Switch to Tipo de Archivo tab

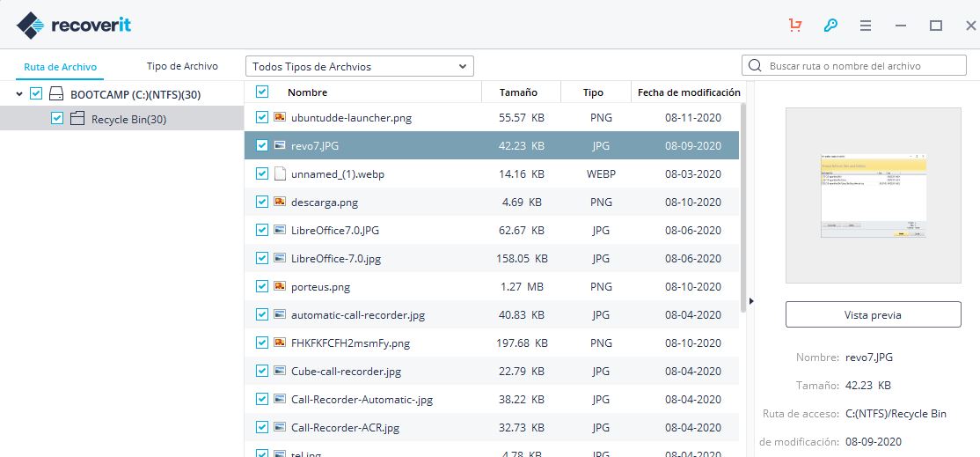click(x=182, y=66)
